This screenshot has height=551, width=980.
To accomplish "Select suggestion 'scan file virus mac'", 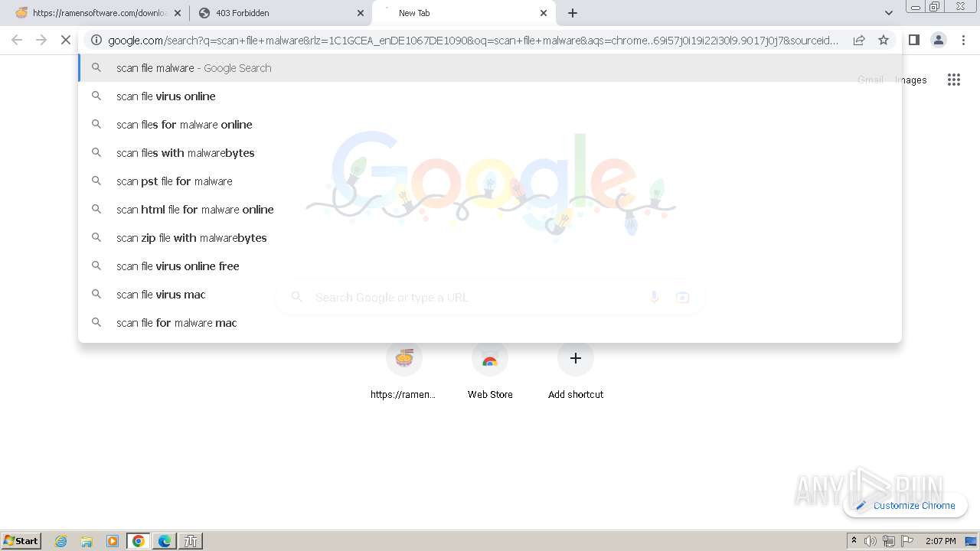I will (x=490, y=295).
